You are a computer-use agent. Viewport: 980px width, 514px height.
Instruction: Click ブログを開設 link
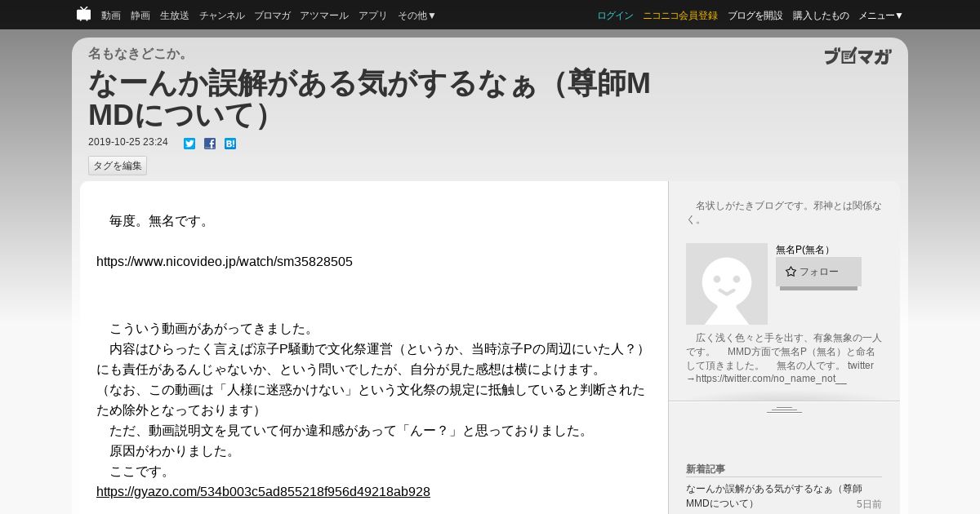[x=755, y=16]
